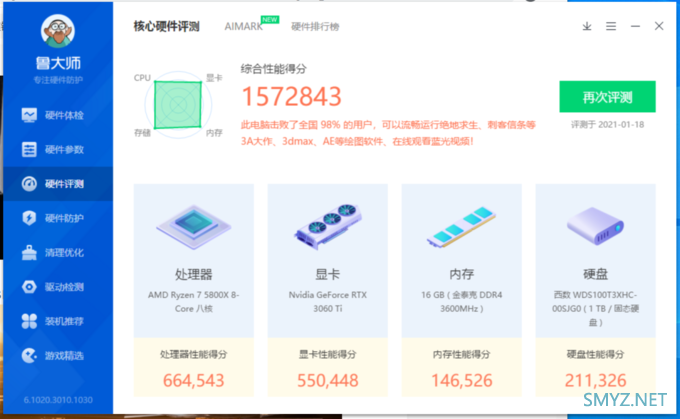Click the 硬盘性能得分 label
The width and height of the screenshot is (680, 419).
tap(595, 354)
